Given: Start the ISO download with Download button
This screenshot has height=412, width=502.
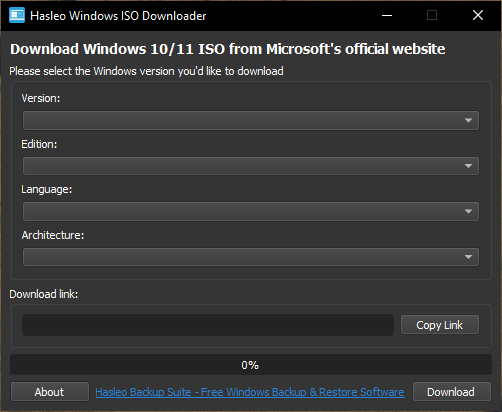Looking at the screenshot, I should 452,392.
